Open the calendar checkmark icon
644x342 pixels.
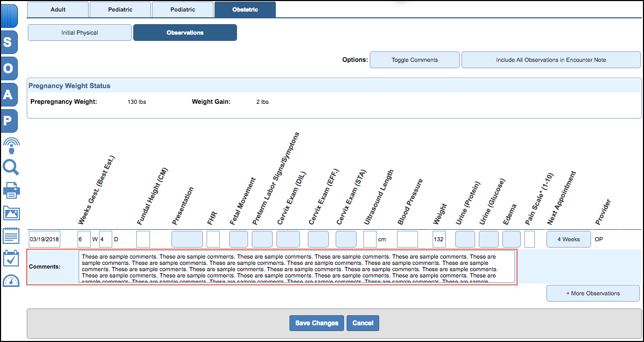click(x=11, y=258)
